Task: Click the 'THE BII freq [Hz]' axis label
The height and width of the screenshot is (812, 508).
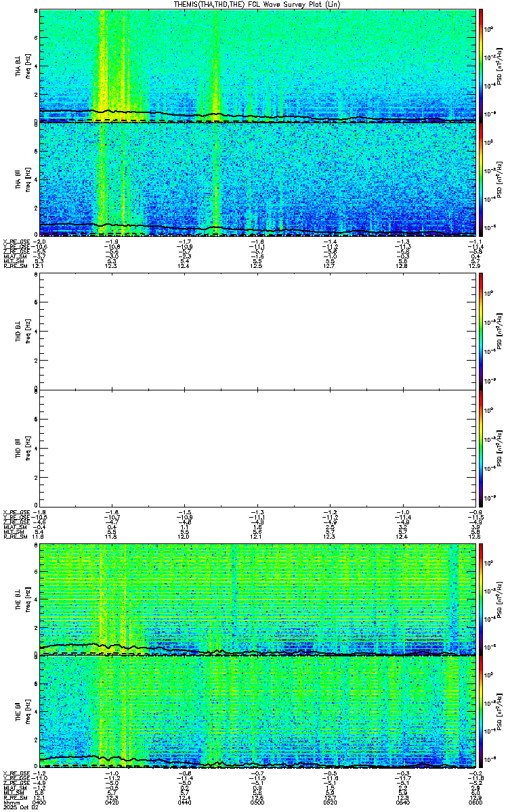Action: click(23, 711)
